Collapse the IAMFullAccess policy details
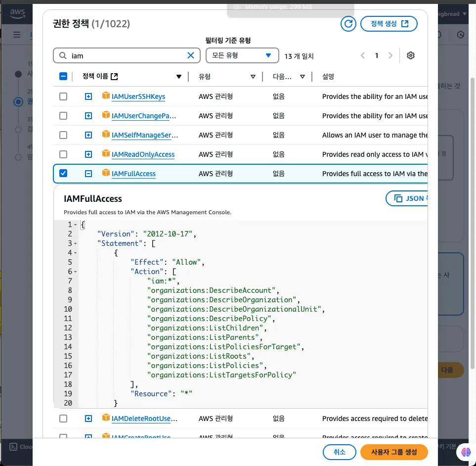Viewport: 476px width, 466px height. tap(88, 174)
